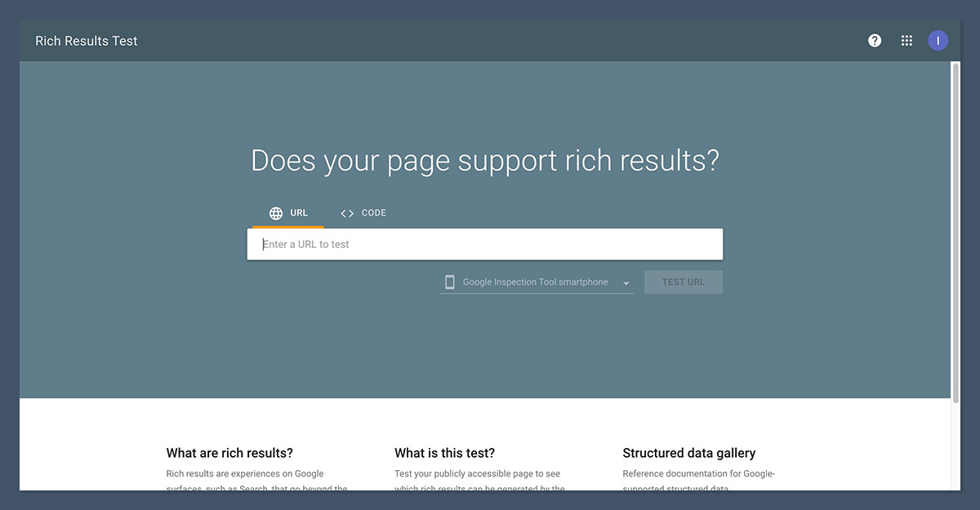Open the help question mark icon

point(875,41)
